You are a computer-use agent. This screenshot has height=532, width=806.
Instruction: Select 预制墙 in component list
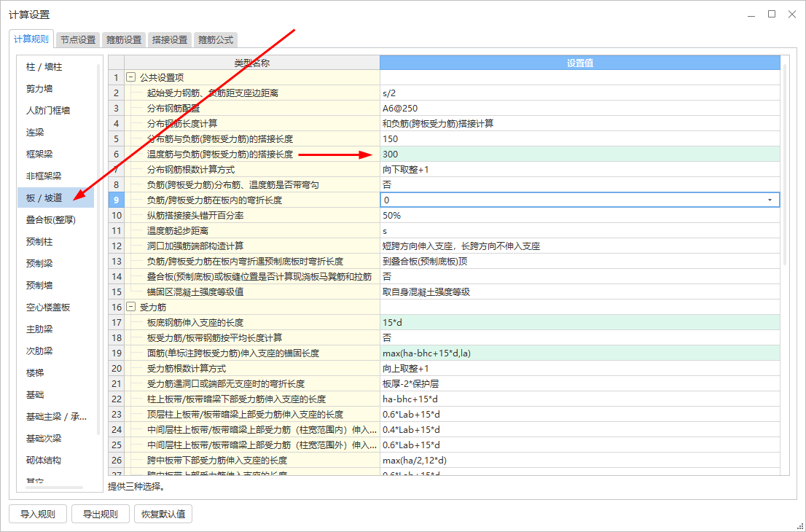56,285
